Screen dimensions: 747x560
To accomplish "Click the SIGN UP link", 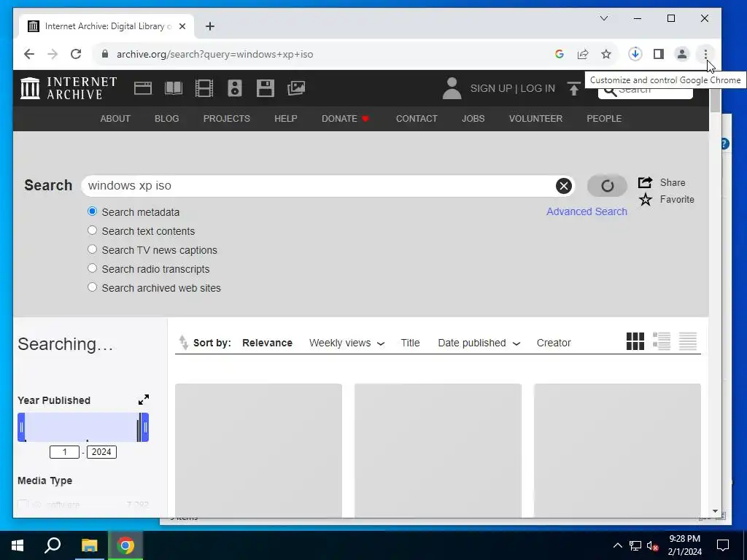I will click(491, 88).
